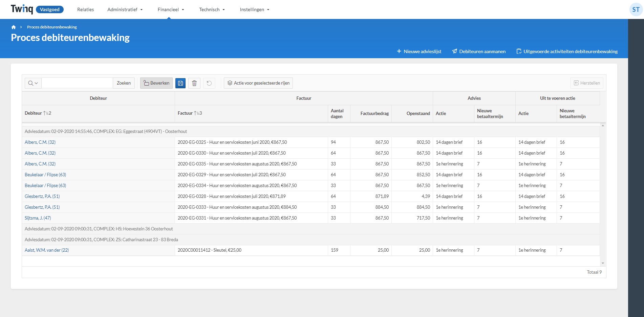Expand the Technisch menu
The width and height of the screenshot is (644, 317).
[212, 9]
